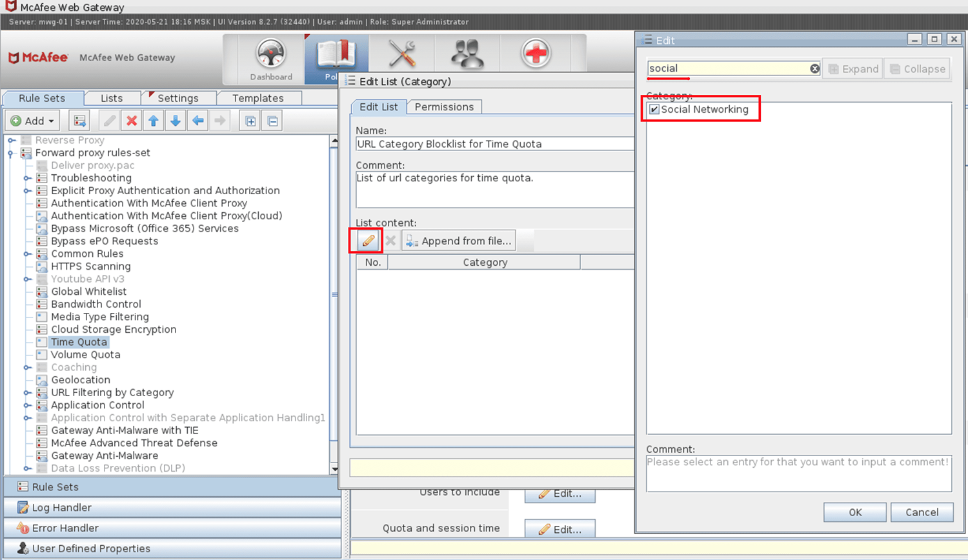Click Edit button for Users to include
Screen dimensions: 968x560
click(x=560, y=494)
